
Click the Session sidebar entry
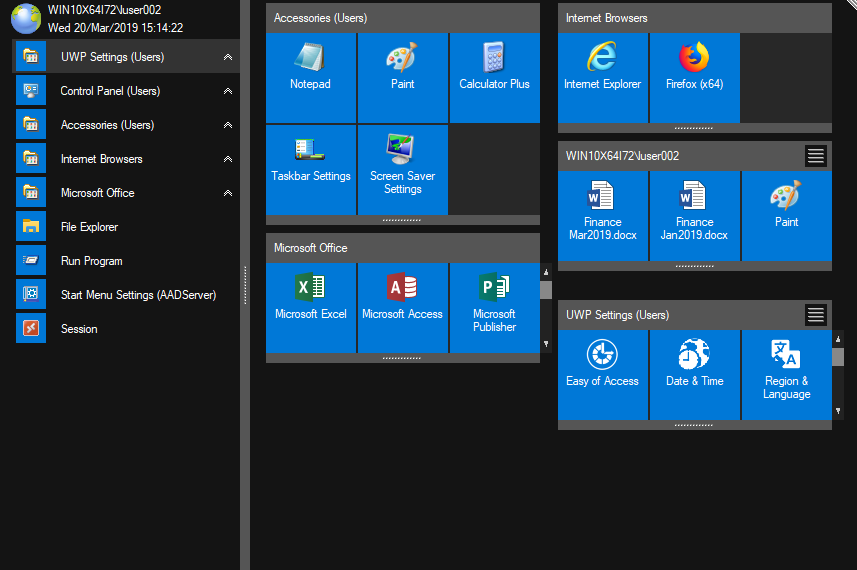79,329
